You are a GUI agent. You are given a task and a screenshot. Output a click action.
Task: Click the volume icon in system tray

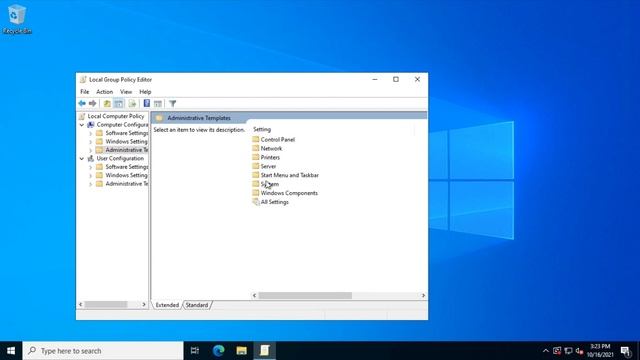(x=579, y=351)
